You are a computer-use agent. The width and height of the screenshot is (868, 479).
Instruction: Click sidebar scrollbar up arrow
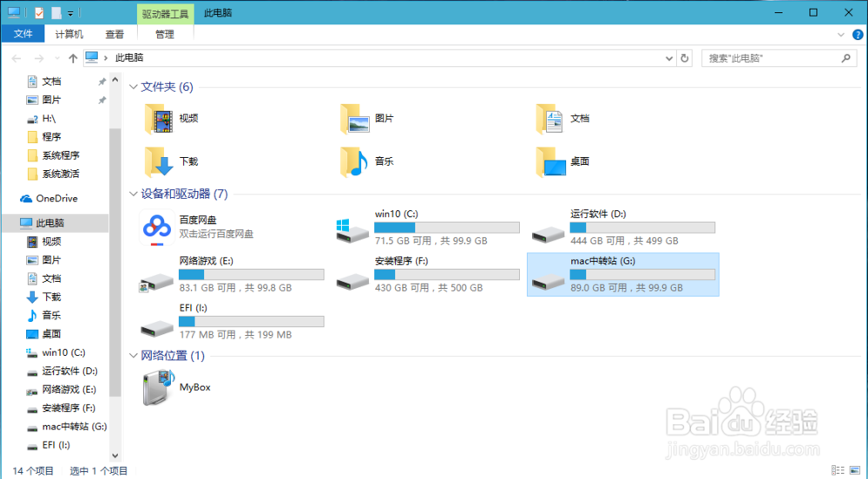tap(115, 80)
